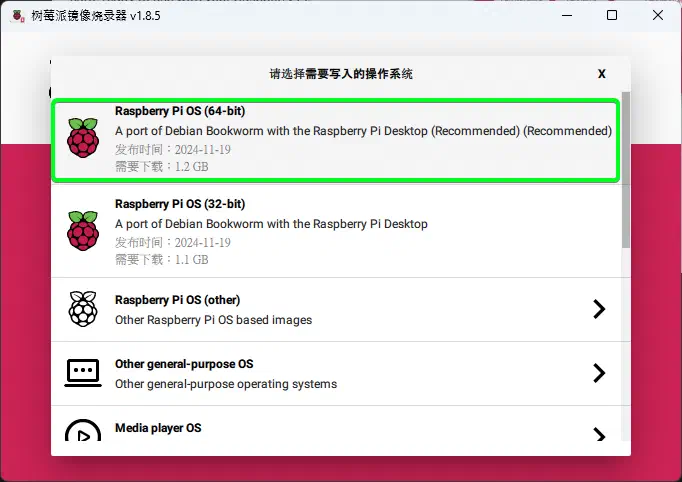Screen dimensions: 682x482
Task: Click 'Other Raspberry Pi OS based images' description
Action: point(213,320)
